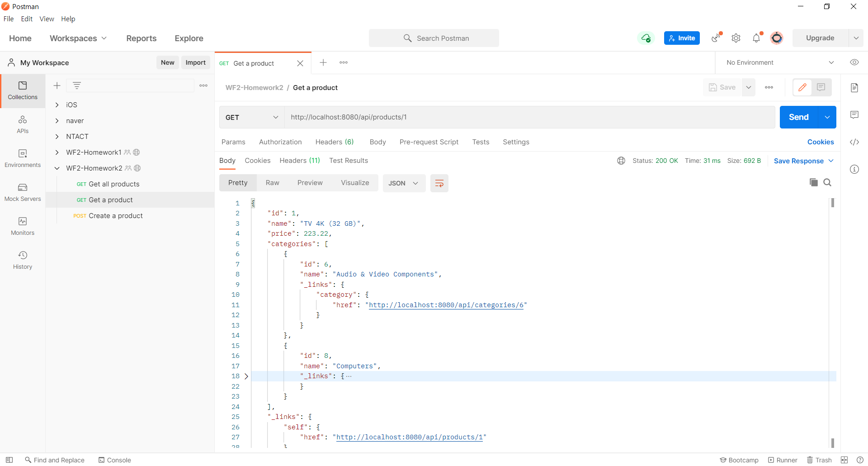Image resolution: width=868 pixels, height=466 pixels.
Task: Open the Send button dropdown arrow
Action: (827, 117)
